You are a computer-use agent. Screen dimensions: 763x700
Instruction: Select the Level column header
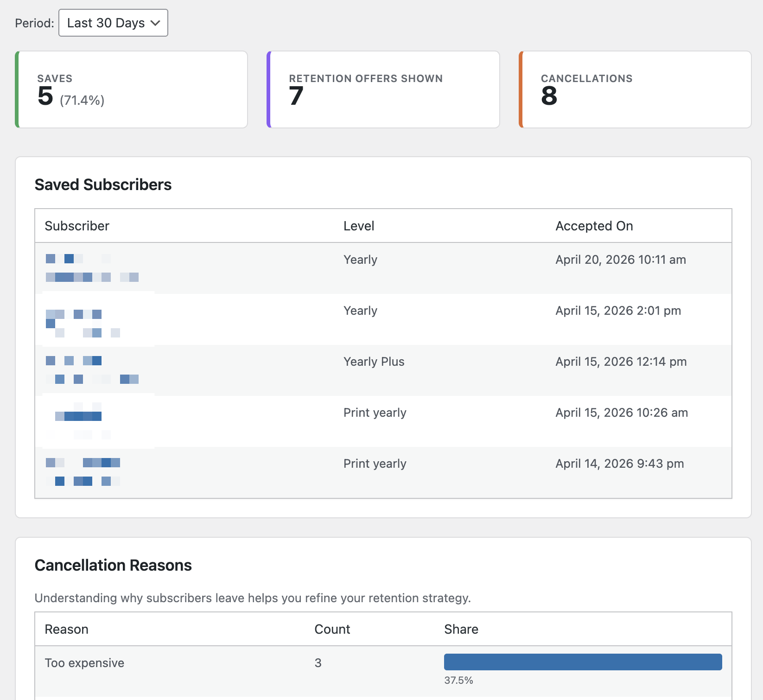(359, 226)
